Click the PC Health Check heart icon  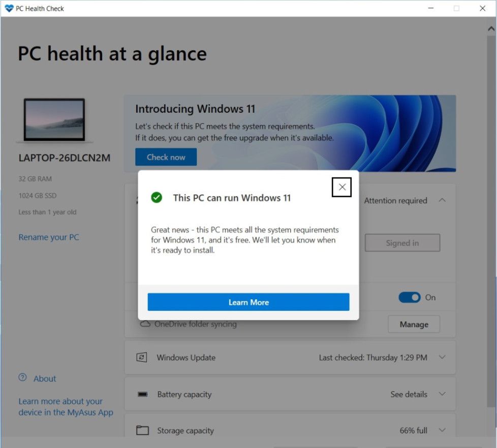point(9,8)
